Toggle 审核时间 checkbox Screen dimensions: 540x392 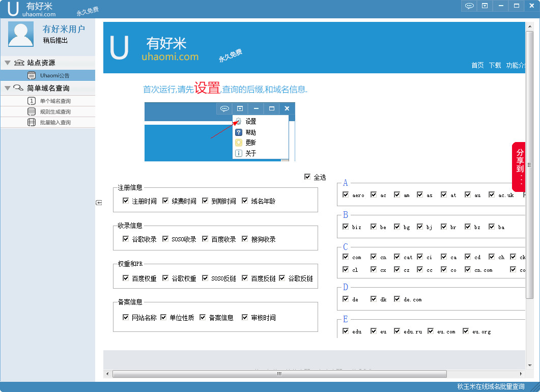(245, 317)
